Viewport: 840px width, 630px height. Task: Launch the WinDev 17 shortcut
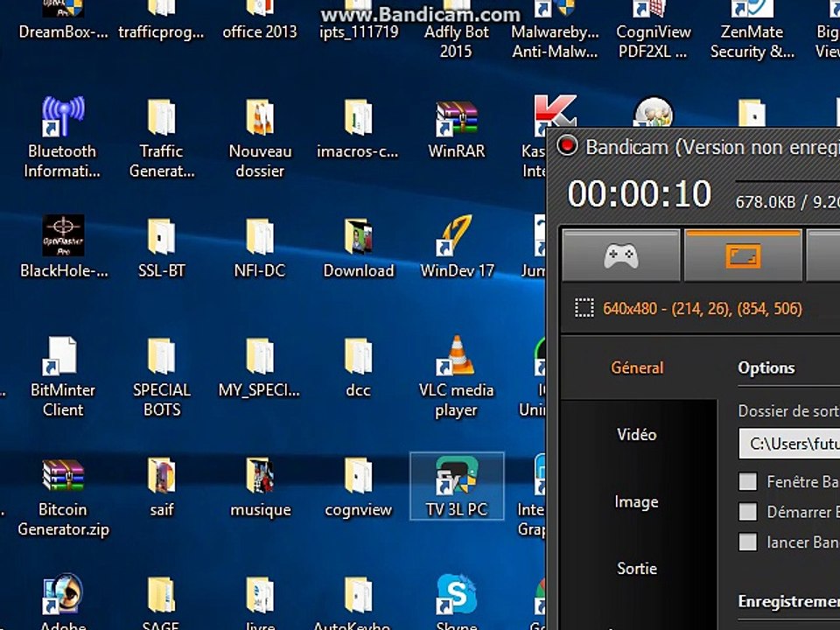tap(457, 248)
